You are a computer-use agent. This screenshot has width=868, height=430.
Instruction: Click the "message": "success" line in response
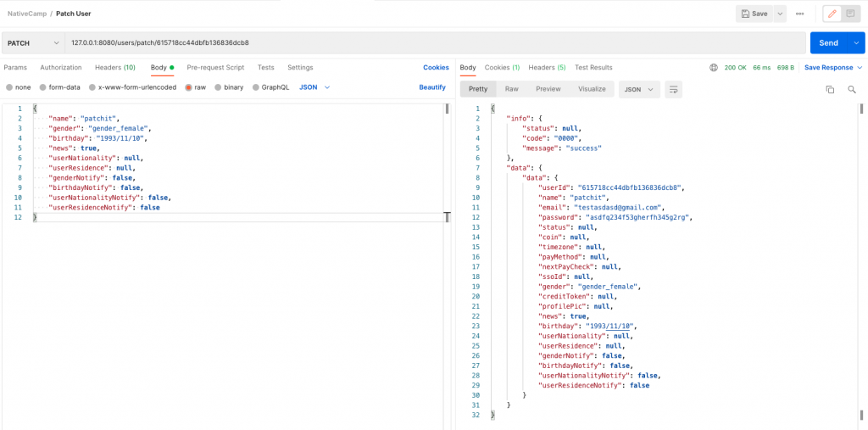click(562, 148)
